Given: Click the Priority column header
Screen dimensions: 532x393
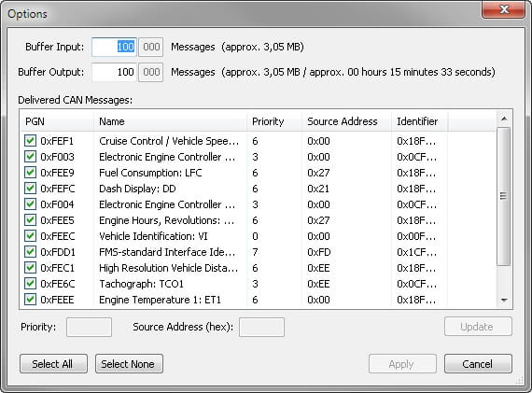Looking at the screenshot, I should tap(274, 121).
